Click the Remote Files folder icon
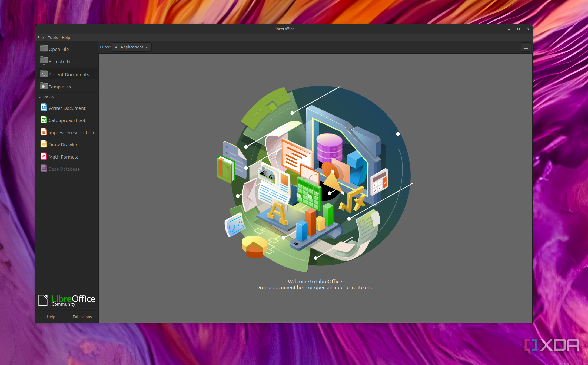The height and width of the screenshot is (365, 588). (x=44, y=61)
